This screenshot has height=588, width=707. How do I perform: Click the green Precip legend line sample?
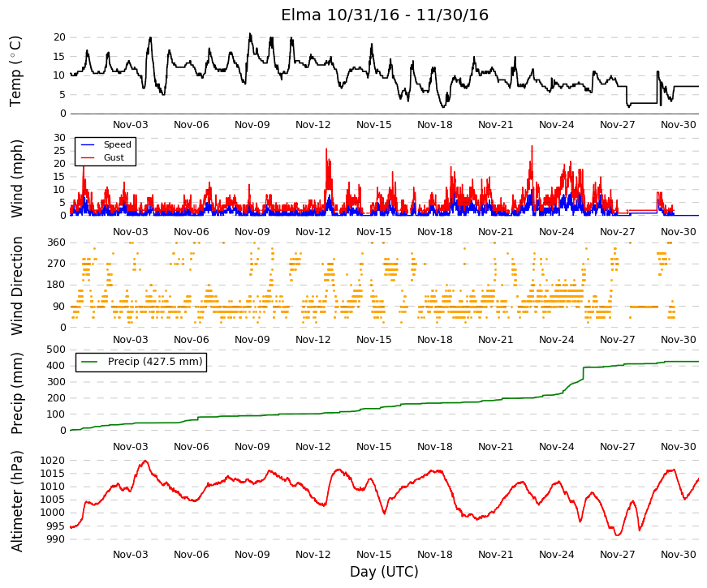click(x=89, y=362)
